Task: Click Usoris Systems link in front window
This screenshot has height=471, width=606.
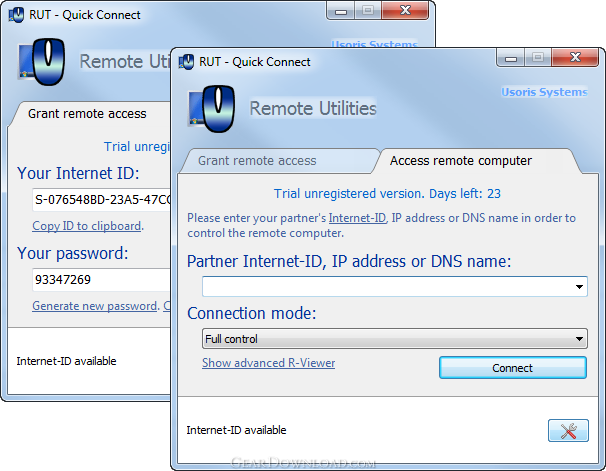Action: click(x=544, y=92)
